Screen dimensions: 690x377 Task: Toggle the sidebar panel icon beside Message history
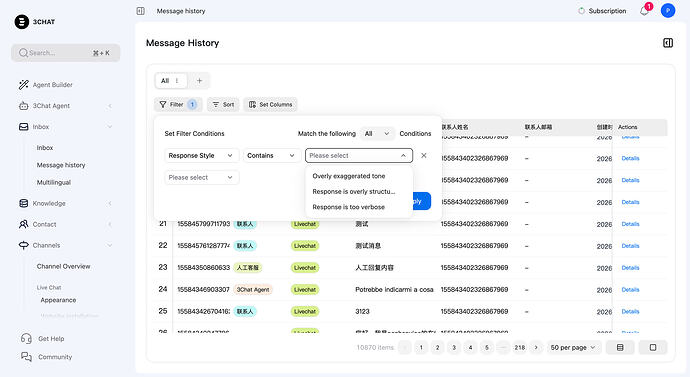[x=140, y=11]
